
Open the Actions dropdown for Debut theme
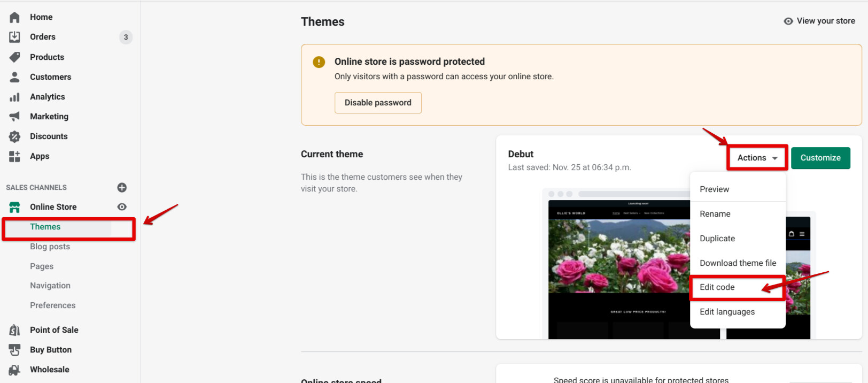(x=757, y=158)
